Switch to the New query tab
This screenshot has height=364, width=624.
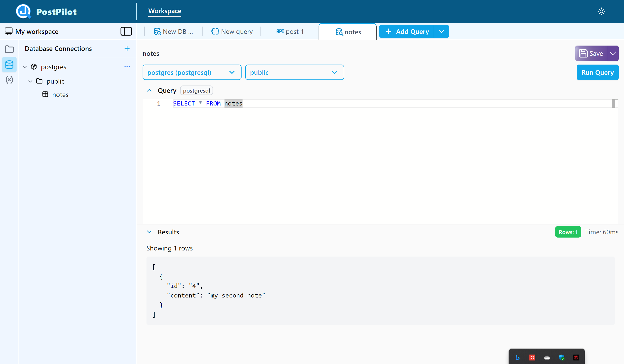tap(232, 32)
